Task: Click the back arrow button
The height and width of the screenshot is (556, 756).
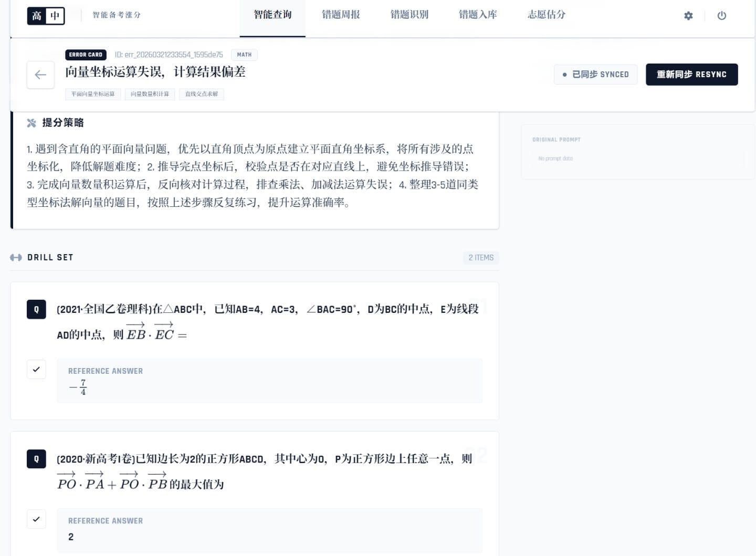Action: [x=40, y=75]
